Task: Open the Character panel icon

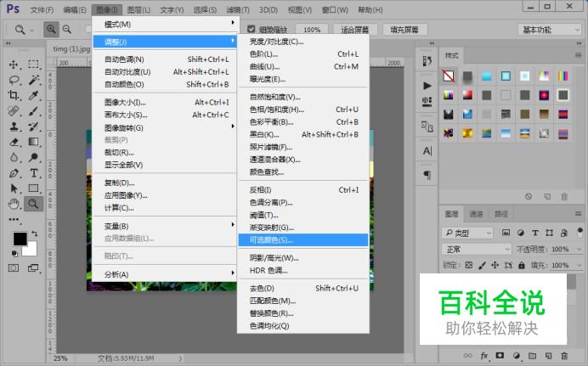Action: tap(427, 150)
